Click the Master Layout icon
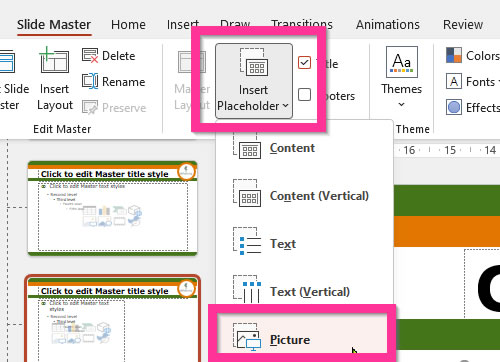 (192, 62)
